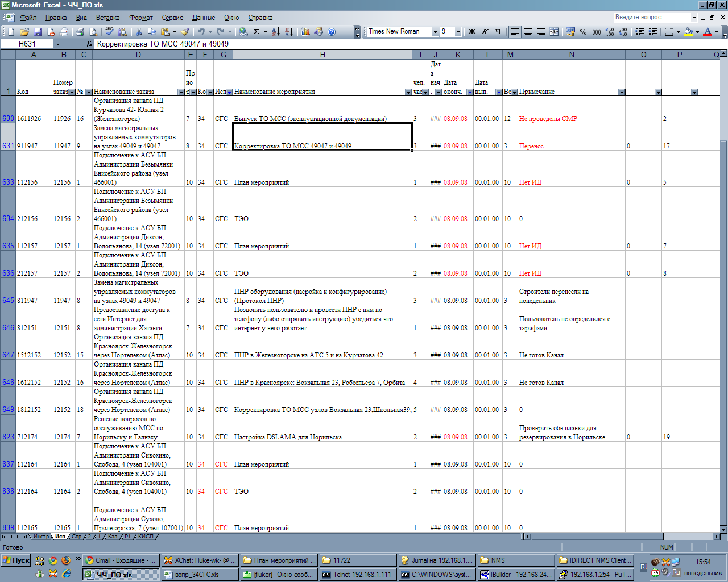The width and height of the screenshot is (728, 582).
Task: Open Print Preview from the toolbar
Action: coord(93,32)
